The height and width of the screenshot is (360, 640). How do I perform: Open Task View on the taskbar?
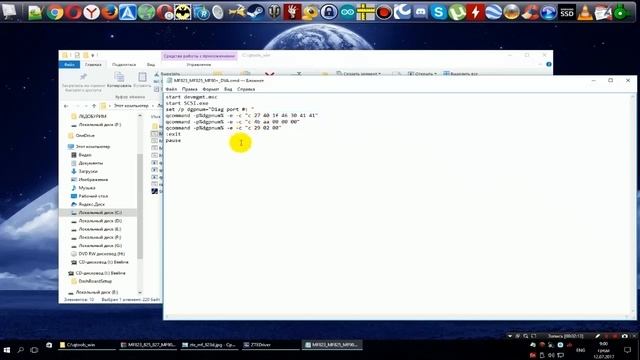tap(34, 350)
